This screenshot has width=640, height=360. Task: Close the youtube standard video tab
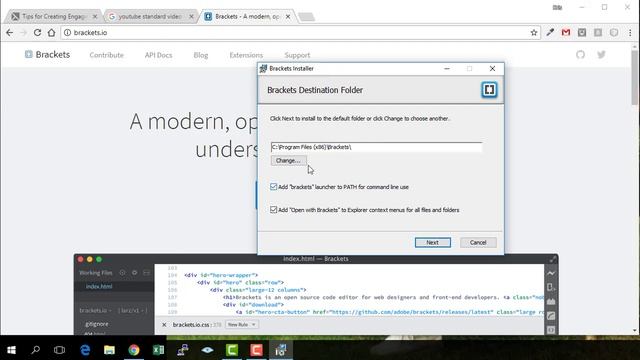(x=191, y=16)
